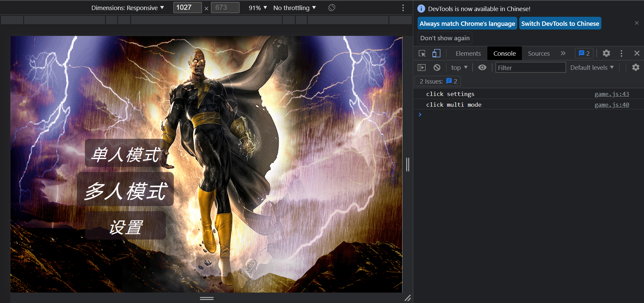Focus the viewport height field 673
The image size is (644, 303).
coord(225,7)
